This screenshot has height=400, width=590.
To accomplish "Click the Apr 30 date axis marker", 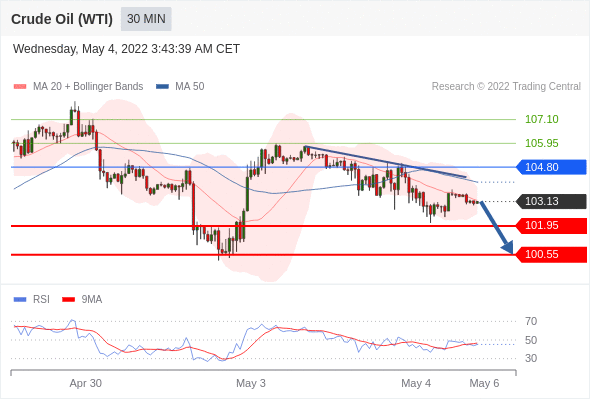I will [x=85, y=383].
